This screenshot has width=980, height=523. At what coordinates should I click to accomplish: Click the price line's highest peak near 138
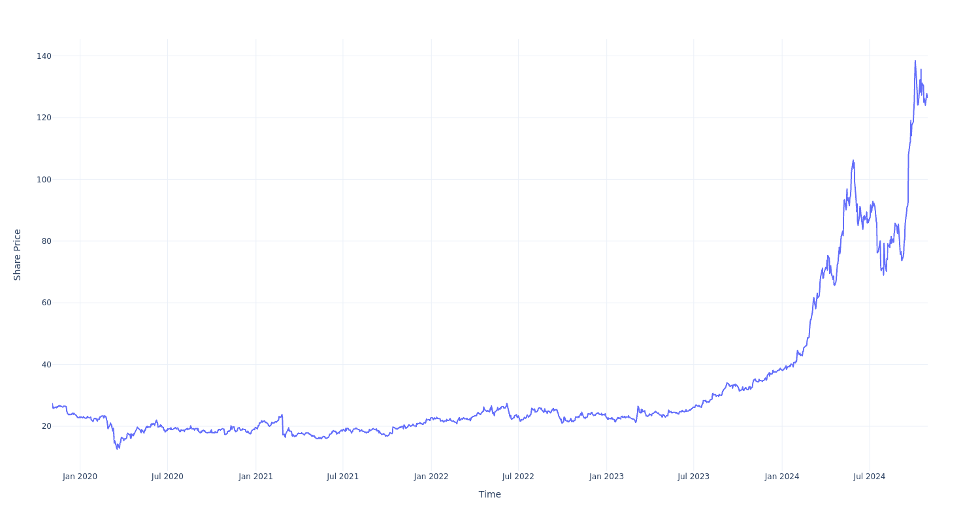915,61
